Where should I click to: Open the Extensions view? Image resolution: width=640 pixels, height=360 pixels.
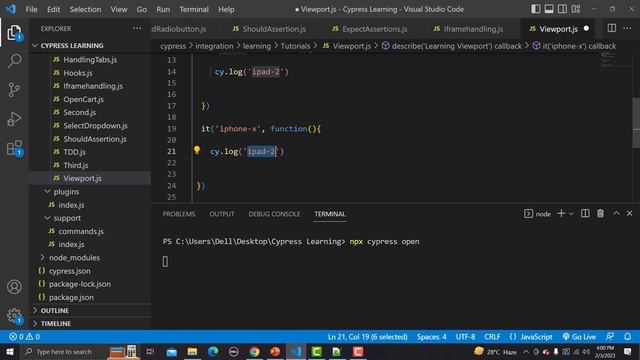(14, 148)
